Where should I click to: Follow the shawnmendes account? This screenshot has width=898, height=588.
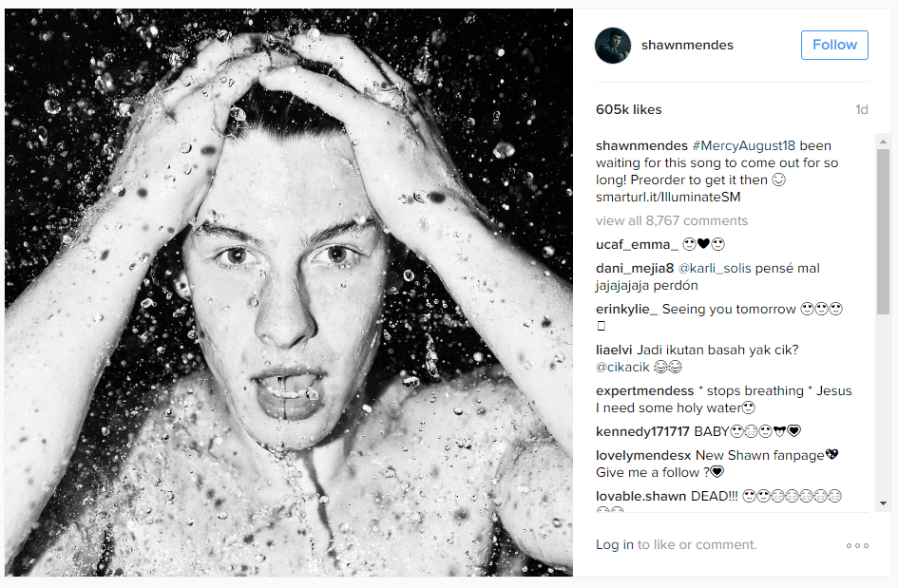[x=834, y=46]
